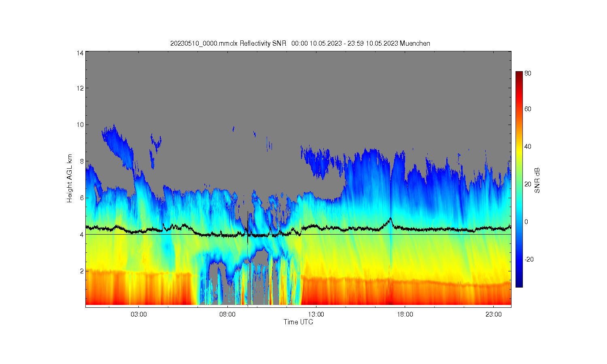The width and height of the screenshot is (607, 364).
Task: Click the 03:00 time tick label
Action: (x=139, y=315)
